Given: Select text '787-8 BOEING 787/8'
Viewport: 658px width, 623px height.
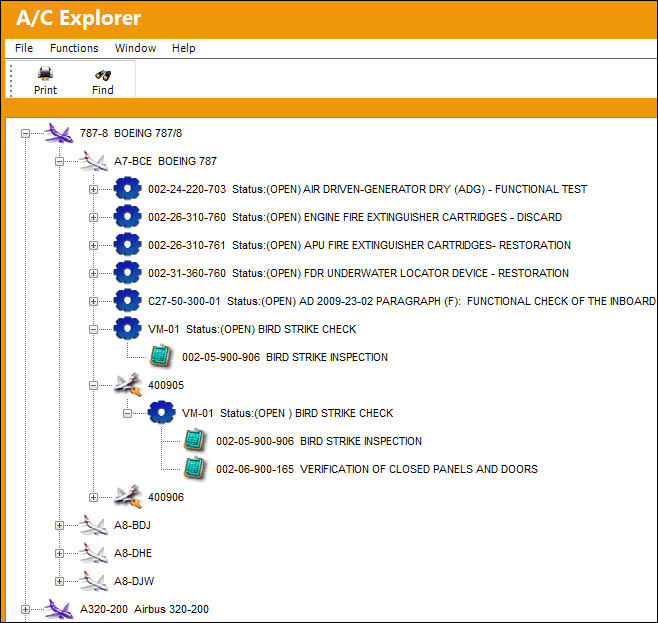Looking at the screenshot, I should (x=131, y=133).
